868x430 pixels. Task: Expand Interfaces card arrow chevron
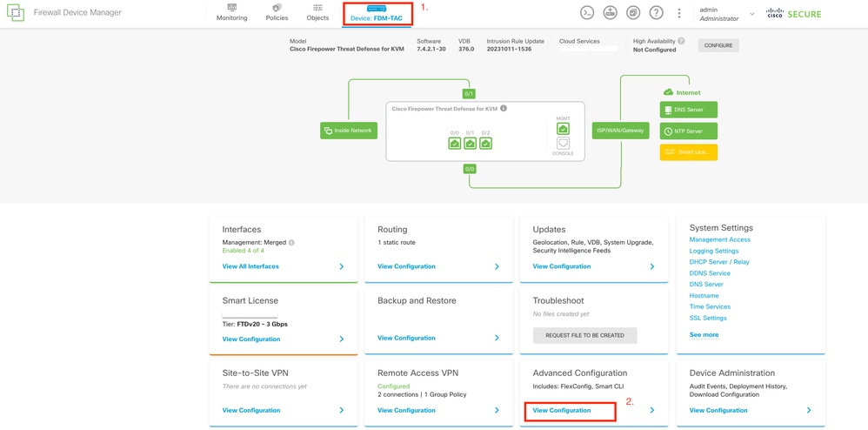[341, 266]
